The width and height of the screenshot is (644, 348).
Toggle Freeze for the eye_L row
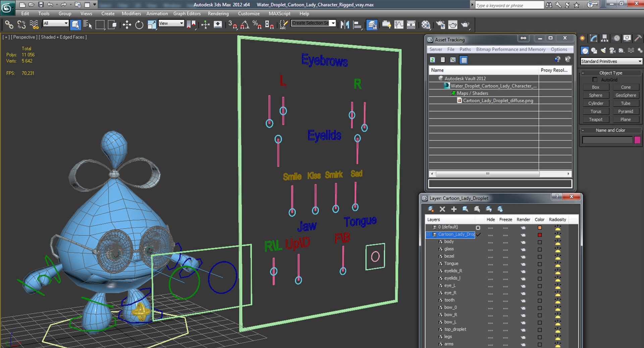tap(505, 286)
